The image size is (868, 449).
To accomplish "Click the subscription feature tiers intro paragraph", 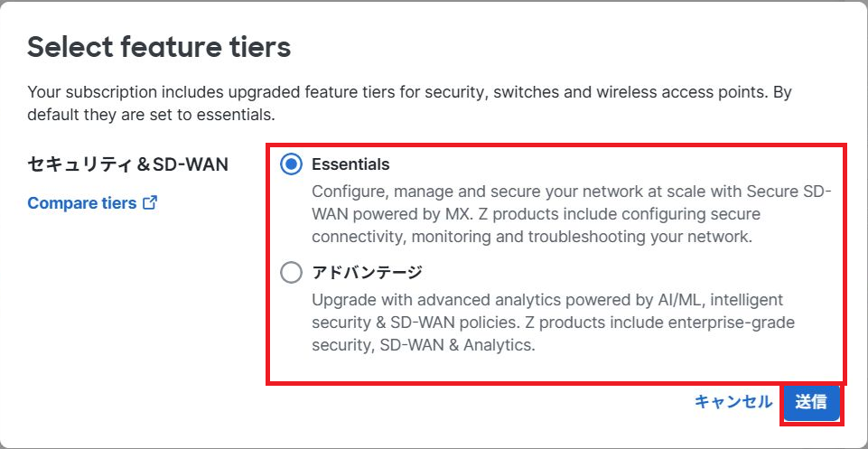I will [410, 104].
